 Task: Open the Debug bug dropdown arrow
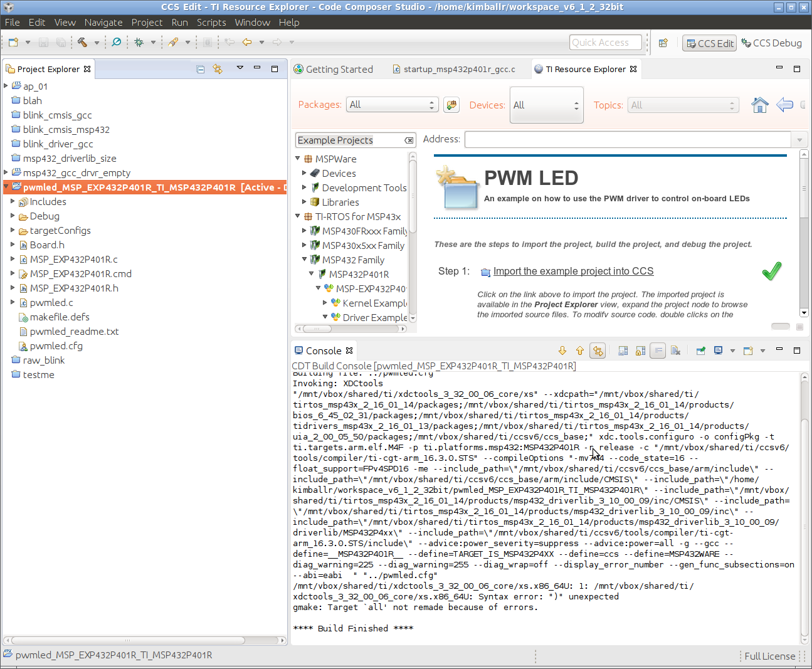pyautogui.click(x=153, y=43)
